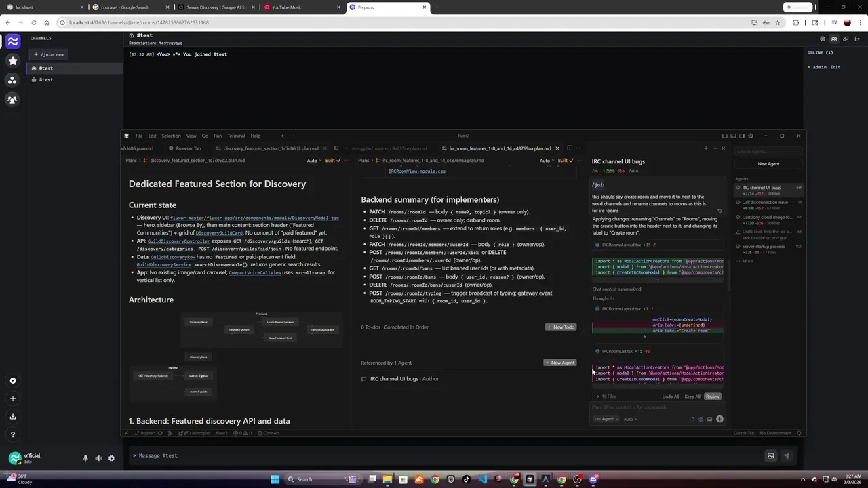This screenshot has width=868, height=488.
Task: Open the Run menu in Cursor
Action: tap(218, 136)
